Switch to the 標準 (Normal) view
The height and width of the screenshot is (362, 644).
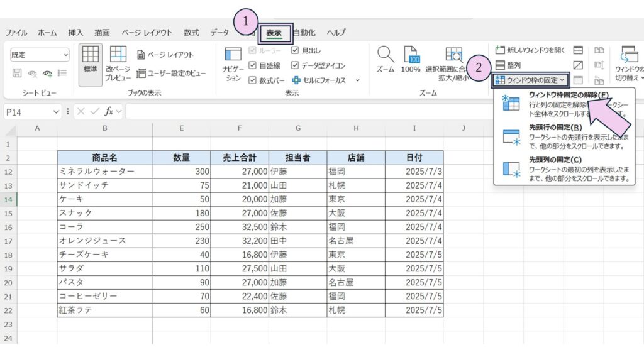tap(91, 61)
